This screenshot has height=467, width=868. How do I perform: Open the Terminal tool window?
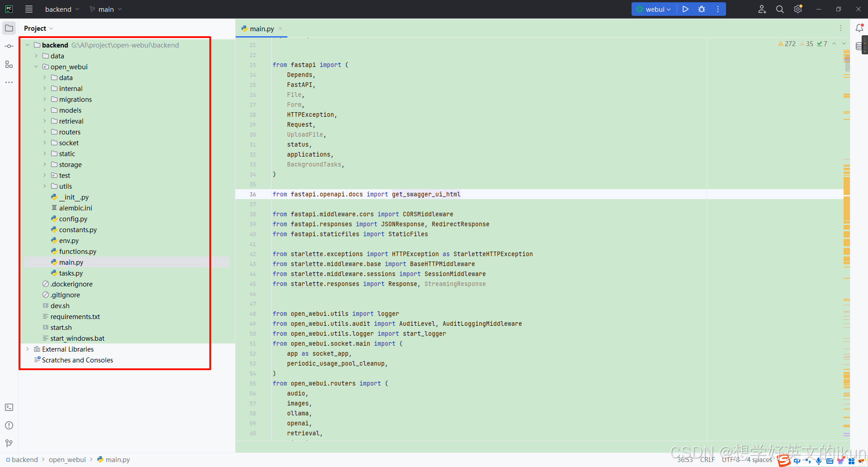click(x=9, y=407)
